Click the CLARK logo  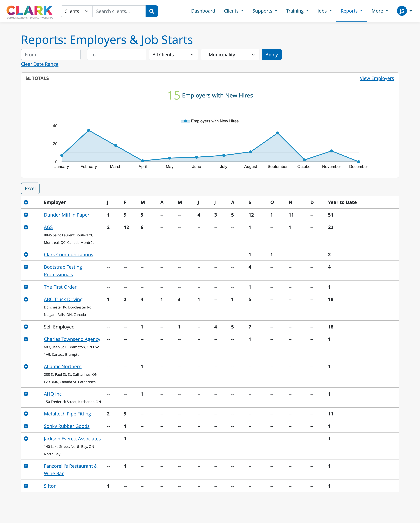click(30, 12)
